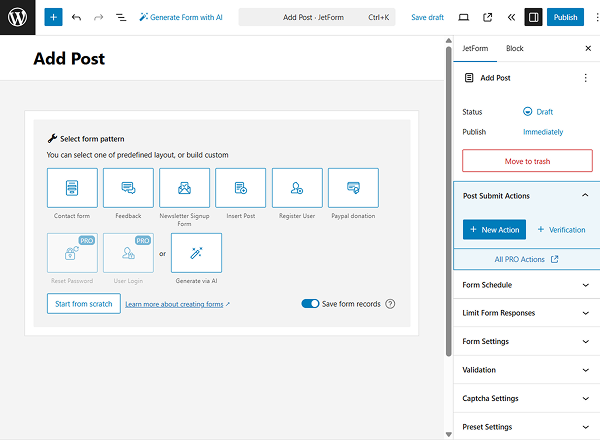The height and width of the screenshot is (440, 600).
Task: Change the Draft status
Action: click(538, 112)
